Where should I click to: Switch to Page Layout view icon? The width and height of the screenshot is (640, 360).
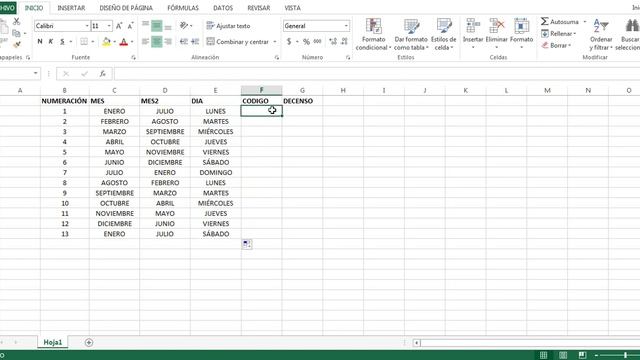563,355
